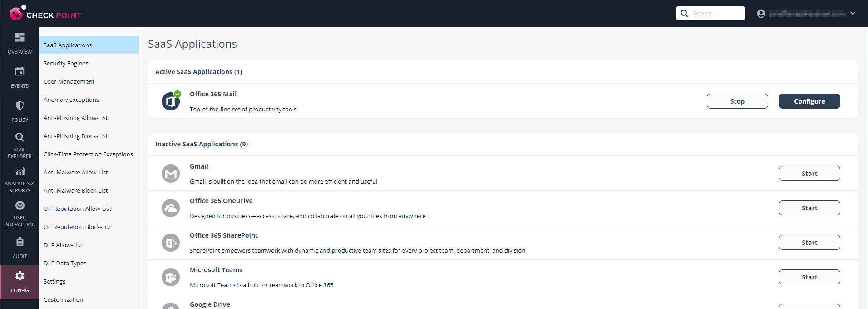Click the 'SharePoint empowers teamwork' description
This screenshot has height=309, width=868.
coord(357,250)
